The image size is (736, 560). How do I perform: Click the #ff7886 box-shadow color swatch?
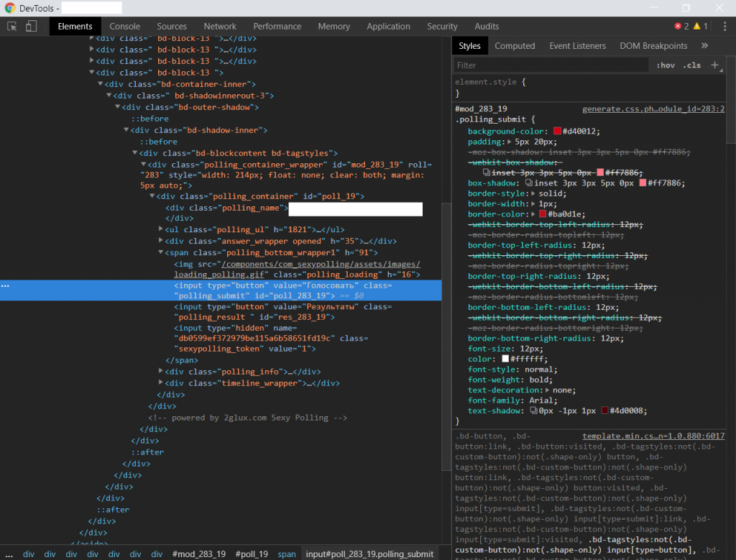(x=643, y=183)
